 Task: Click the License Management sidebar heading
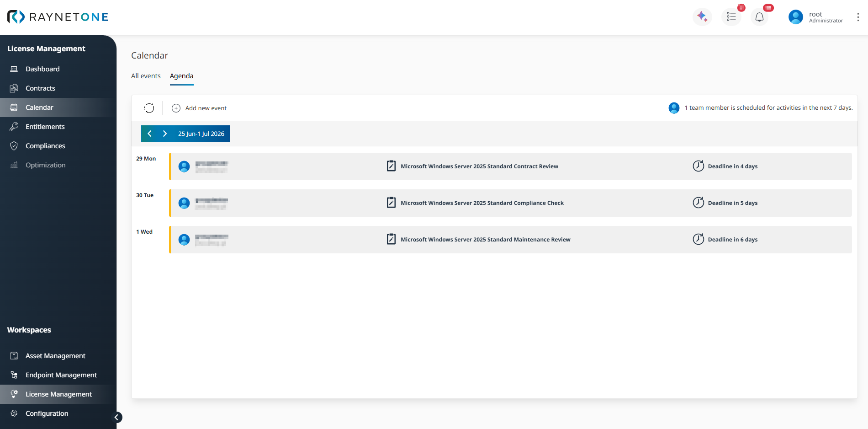pos(46,48)
